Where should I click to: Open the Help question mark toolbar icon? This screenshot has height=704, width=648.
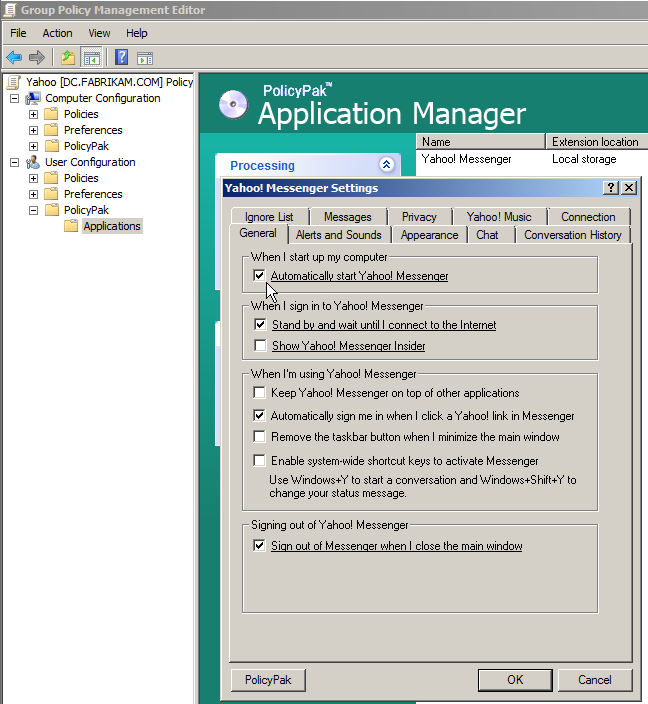point(122,57)
